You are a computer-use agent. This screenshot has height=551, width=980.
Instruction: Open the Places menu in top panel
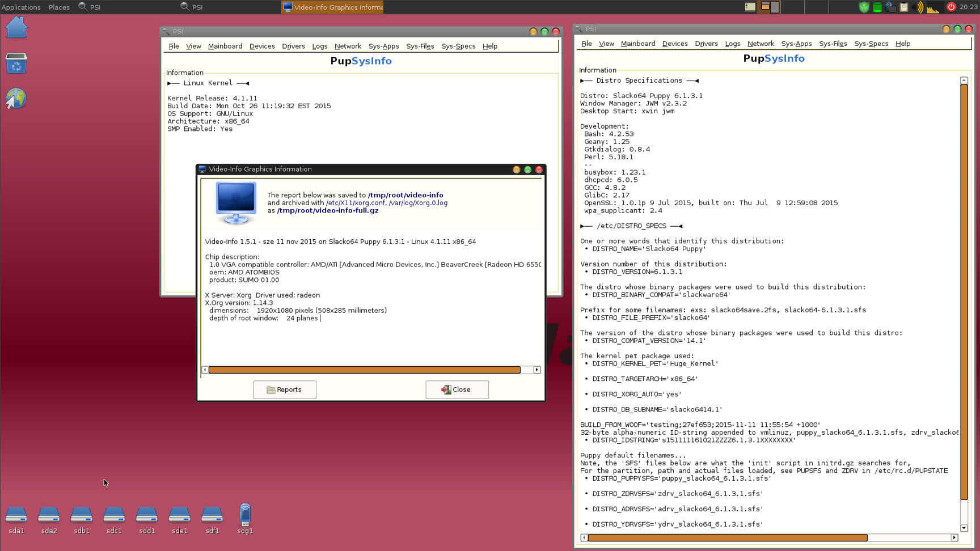59,7
